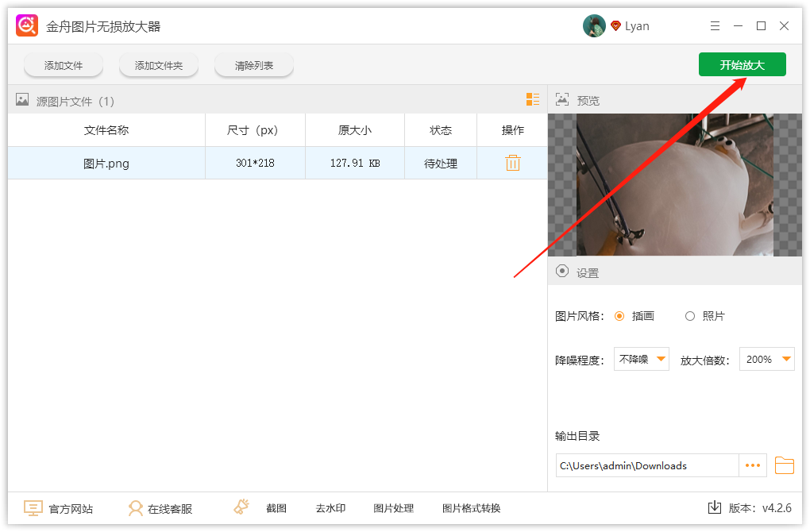Click the preview panel picture icon
This screenshot has width=810, height=532.
coord(562,99)
